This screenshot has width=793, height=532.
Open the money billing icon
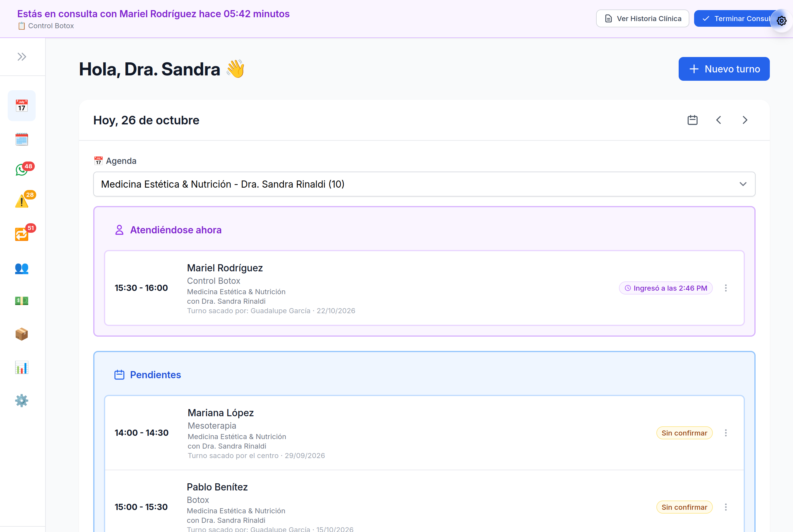(22, 301)
